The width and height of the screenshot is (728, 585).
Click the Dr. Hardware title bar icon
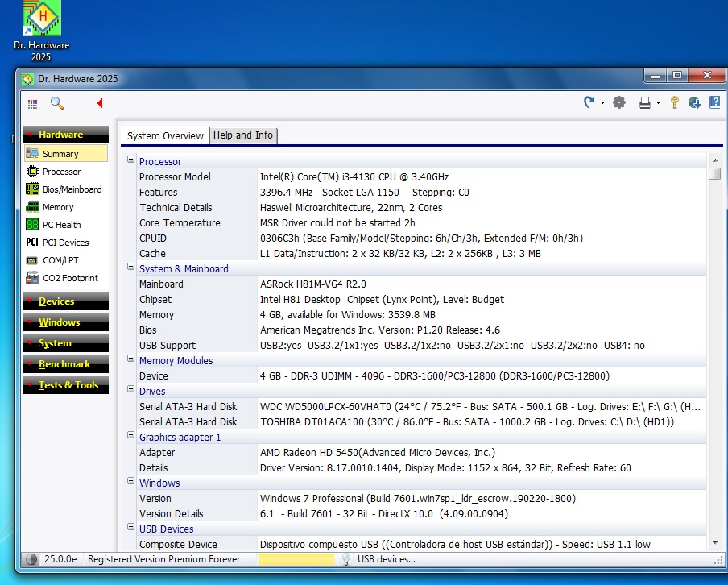coord(27,79)
